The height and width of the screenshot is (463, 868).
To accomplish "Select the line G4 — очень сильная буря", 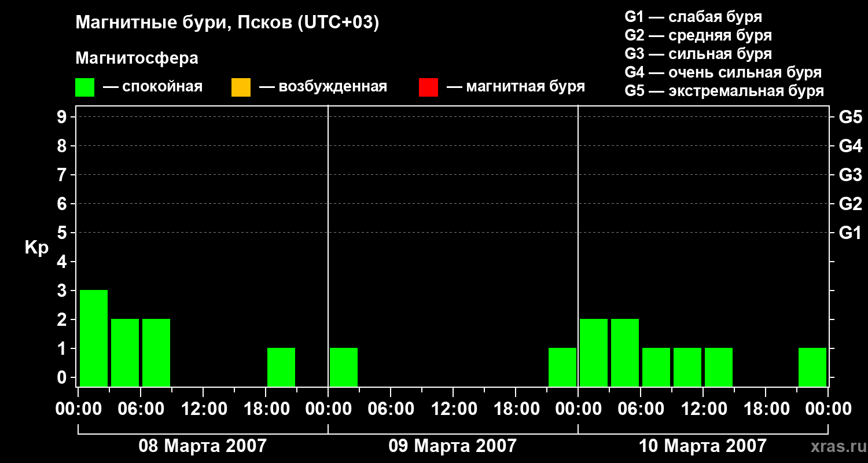I will pyautogui.click(x=723, y=72).
